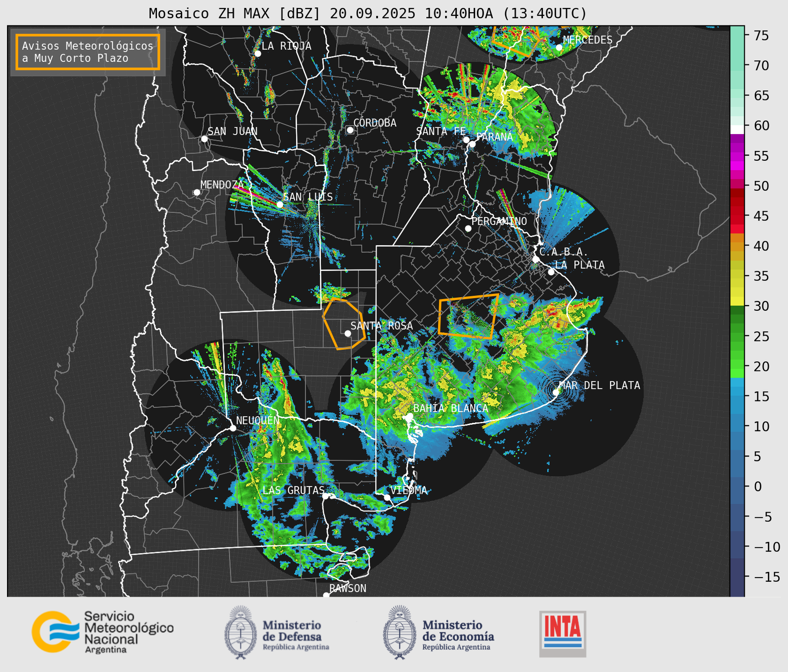Click the white dot marking Córdoba
This screenshot has width=788, height=672.
(x=350, y=130)
